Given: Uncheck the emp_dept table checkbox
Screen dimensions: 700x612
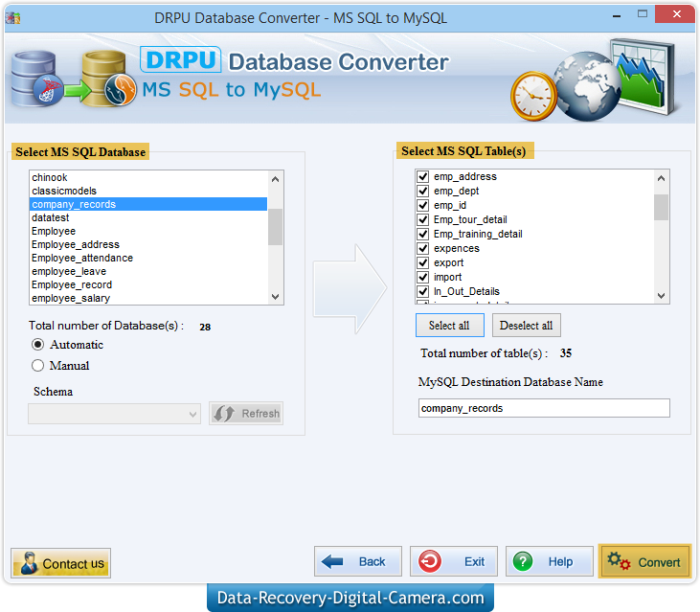Looking at the screenshot, I should click(x=422, y=191).
